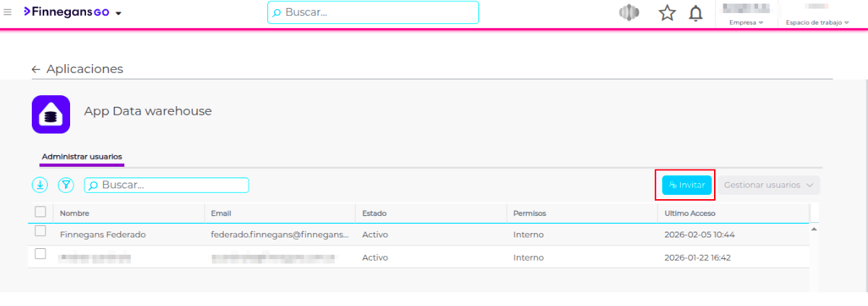Open the Espacio de trabajo dropdown

(817, 22)
